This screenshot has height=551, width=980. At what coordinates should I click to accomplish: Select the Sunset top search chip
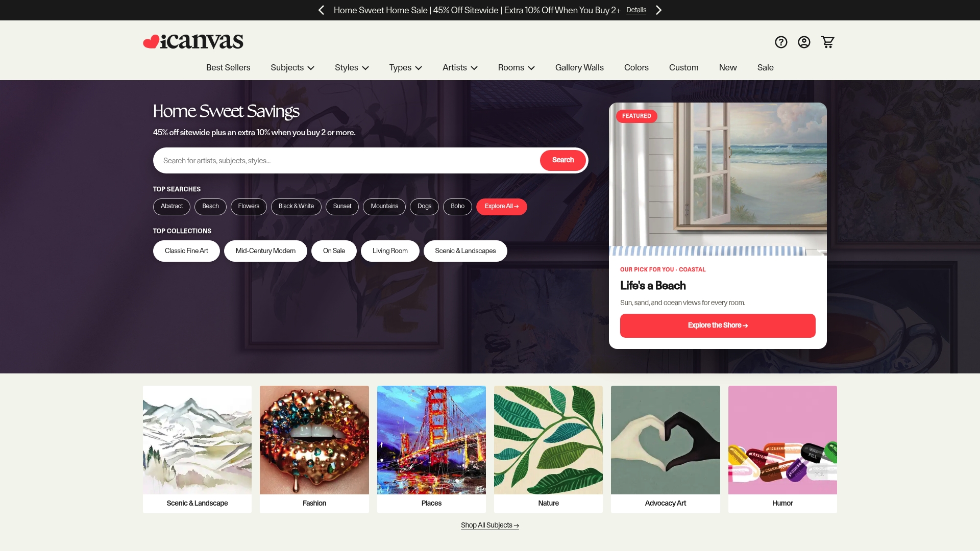[x=342, y=207]
